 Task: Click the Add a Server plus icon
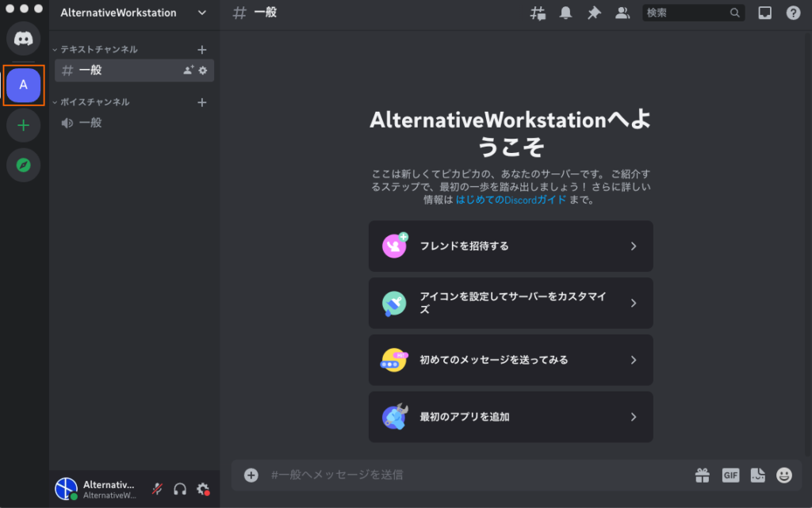(x=23, y=125)
